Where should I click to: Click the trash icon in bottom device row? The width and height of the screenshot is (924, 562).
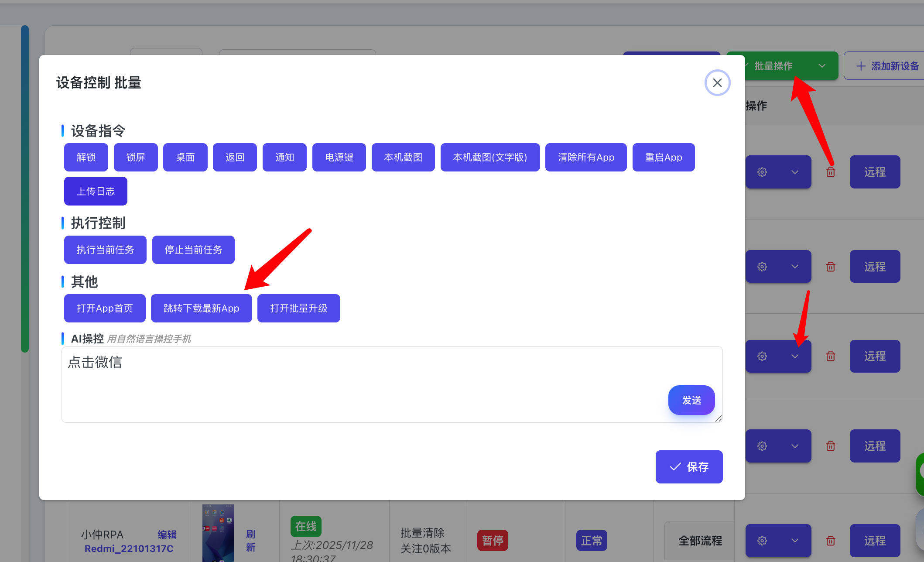click(x=830, y=541)
